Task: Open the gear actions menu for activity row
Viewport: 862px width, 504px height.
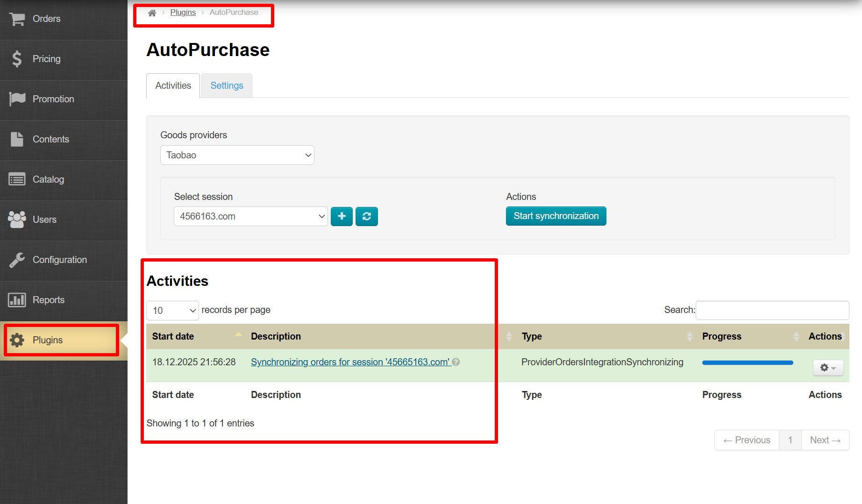Action: point(827,368)
